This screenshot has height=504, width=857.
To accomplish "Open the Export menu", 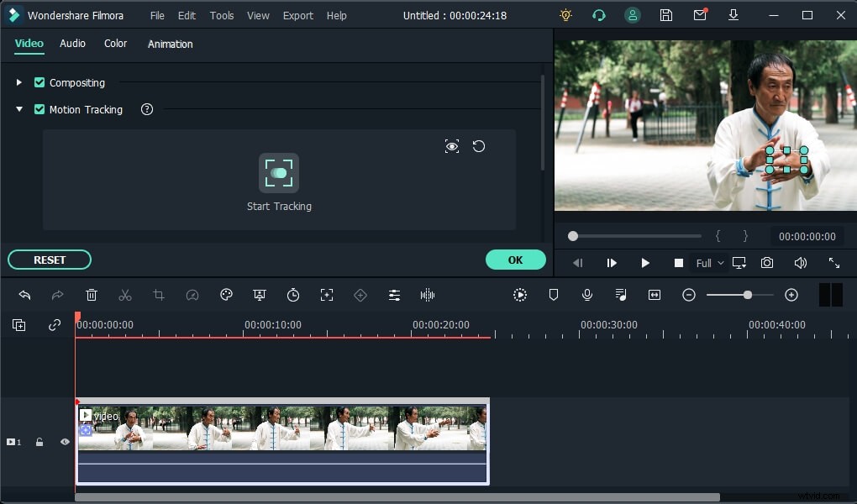I will click(297, 15).
